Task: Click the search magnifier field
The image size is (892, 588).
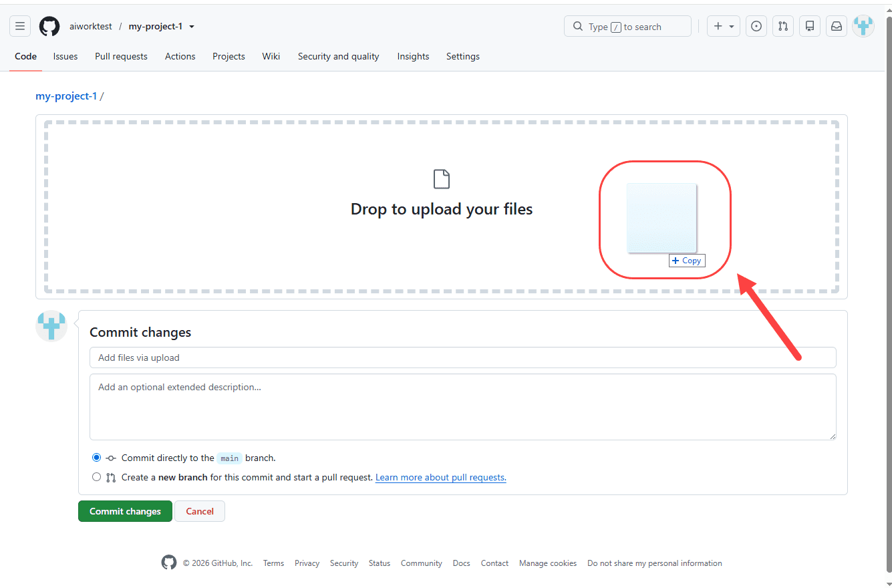Action: [x=627, y=26]
